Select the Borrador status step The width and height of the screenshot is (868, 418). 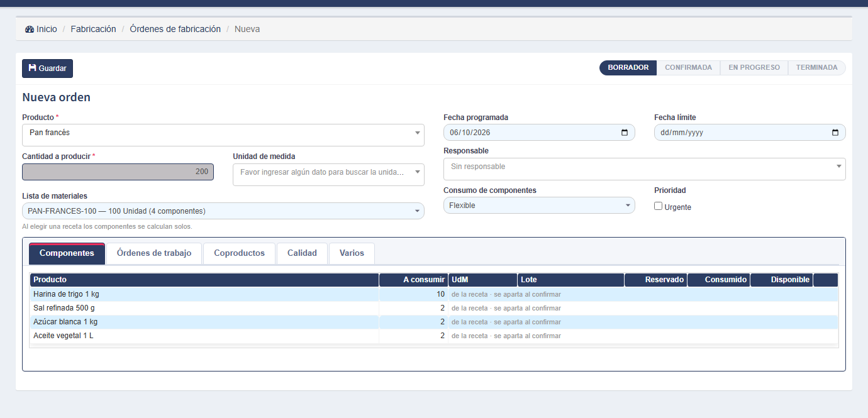[628, 68]
